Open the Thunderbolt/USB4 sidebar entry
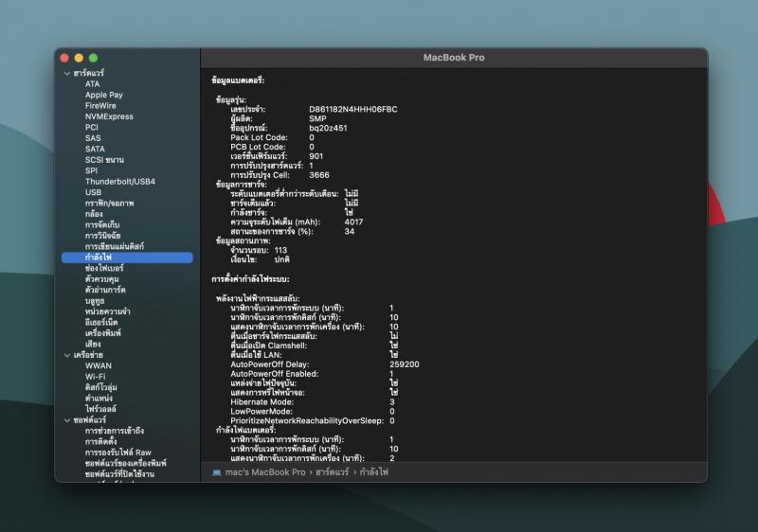Screen dimensions: 758x532 [119, 182]
